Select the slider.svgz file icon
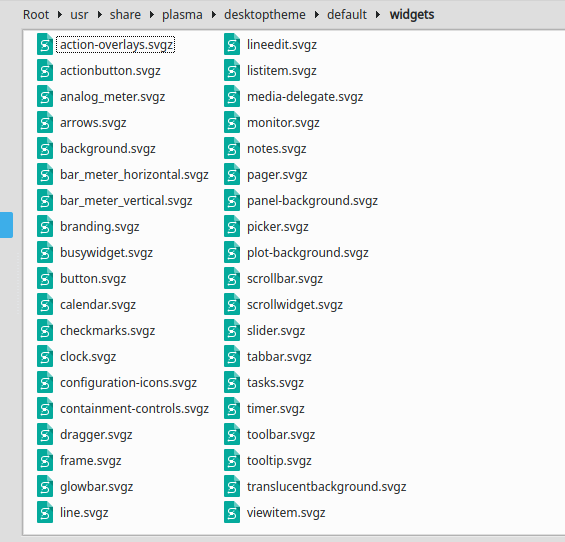Viewport: 565px width, 542px height. tap(232, 330)
